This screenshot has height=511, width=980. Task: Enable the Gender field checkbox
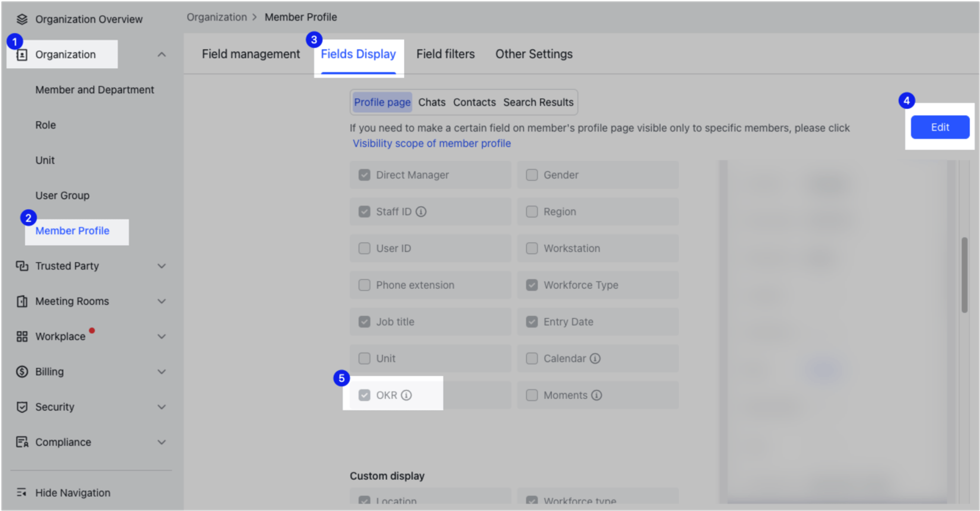[531, 174]
